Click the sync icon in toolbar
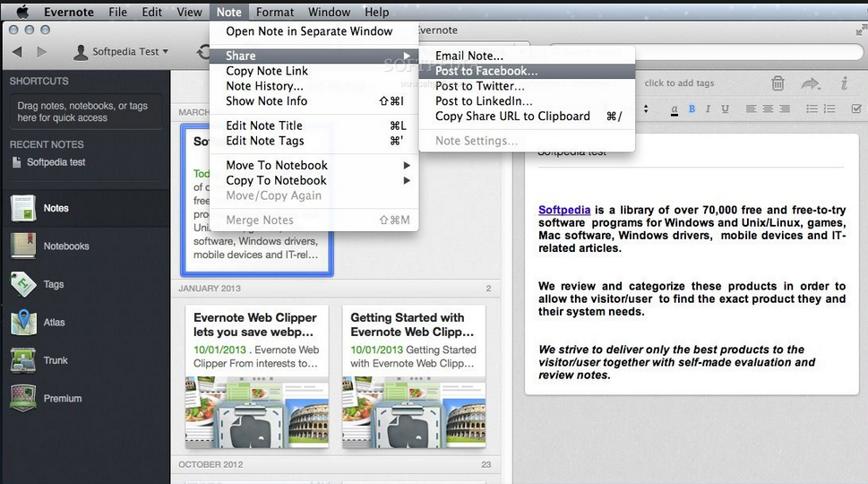 click(203, 53)
